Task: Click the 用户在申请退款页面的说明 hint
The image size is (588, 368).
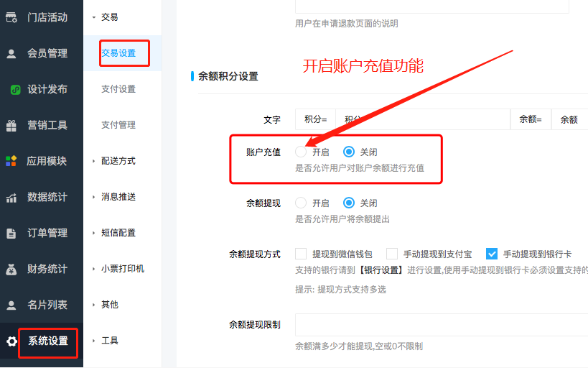Action: point(347,24)
